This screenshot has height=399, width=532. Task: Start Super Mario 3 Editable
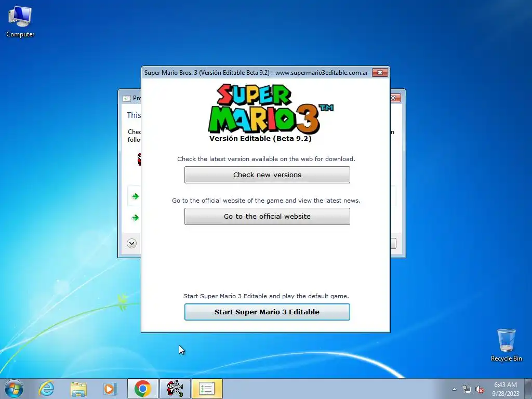click(267, 312)
